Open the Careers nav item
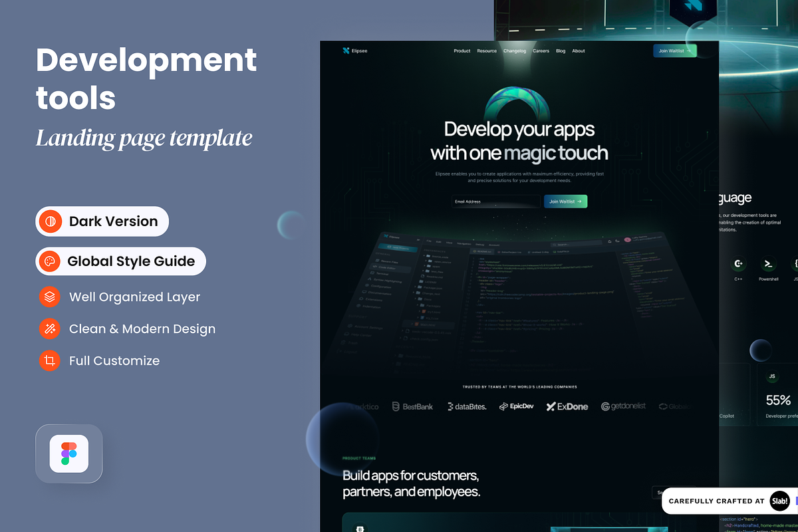Viewport: 798px width, 532px height. (x=541, y=51)
